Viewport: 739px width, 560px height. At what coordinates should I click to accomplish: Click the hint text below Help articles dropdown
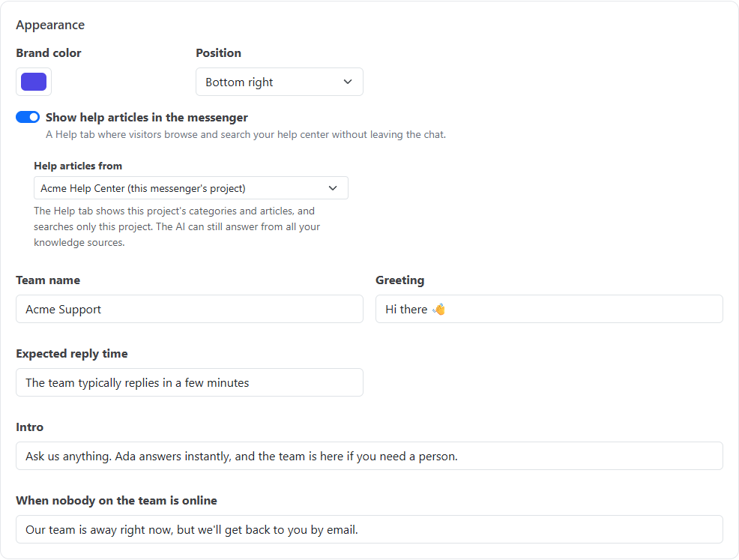click(x=177, y=226)
